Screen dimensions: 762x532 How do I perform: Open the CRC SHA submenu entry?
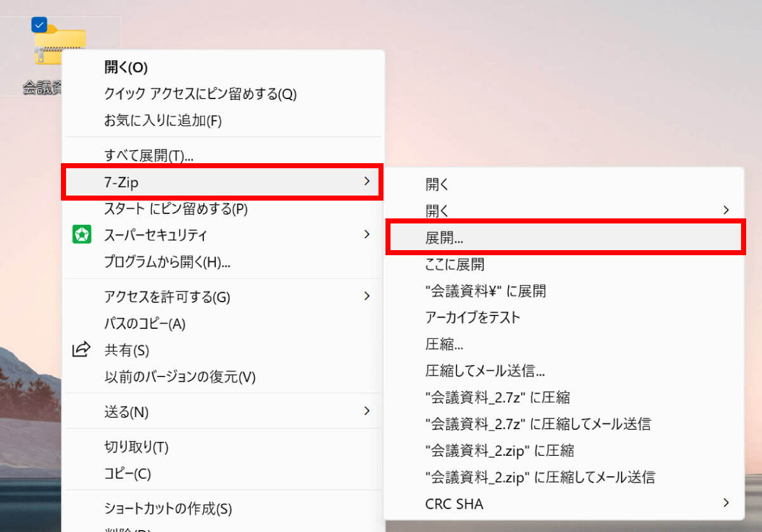pyautogui.click(x=565, y=503)
